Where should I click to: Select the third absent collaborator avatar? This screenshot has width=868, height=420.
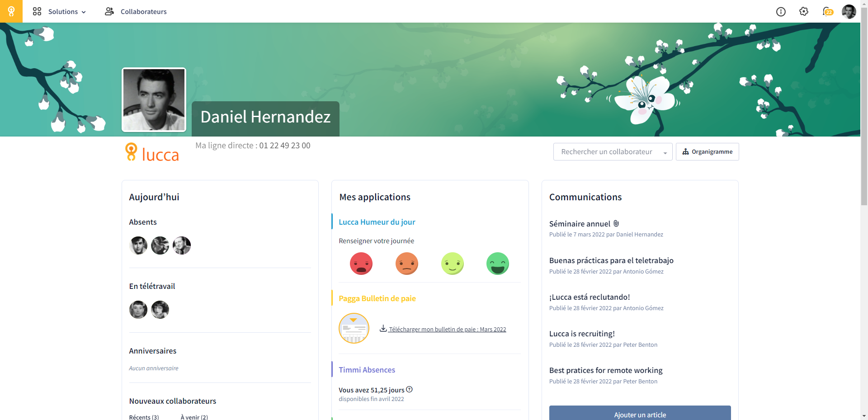(x=182, y=245)
